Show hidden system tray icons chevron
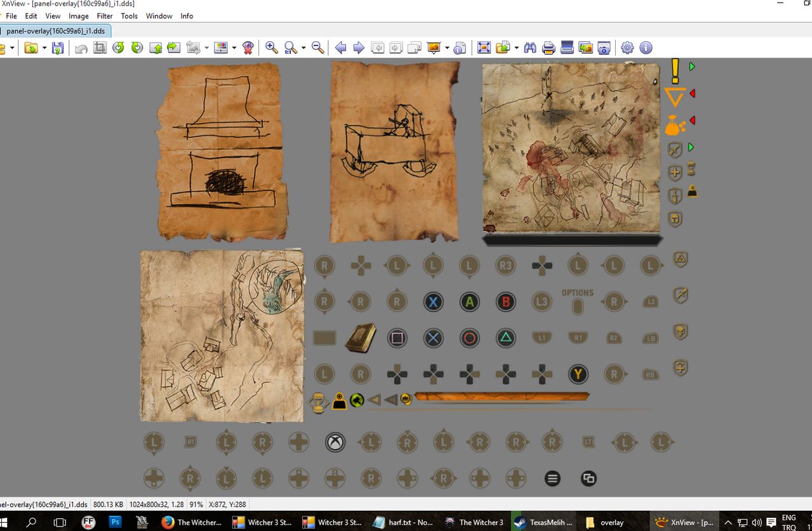Screen dimensions: 812x531 tap(729, 523)
